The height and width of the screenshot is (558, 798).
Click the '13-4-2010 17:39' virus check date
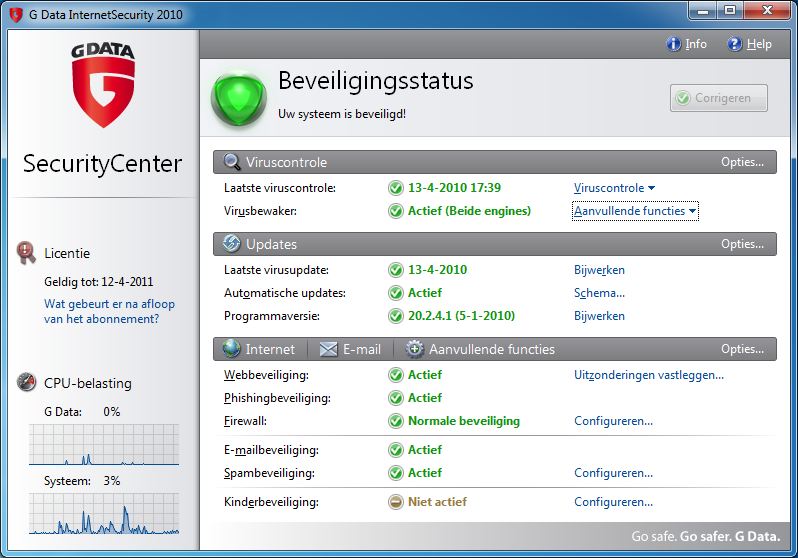tap(454, 188)
